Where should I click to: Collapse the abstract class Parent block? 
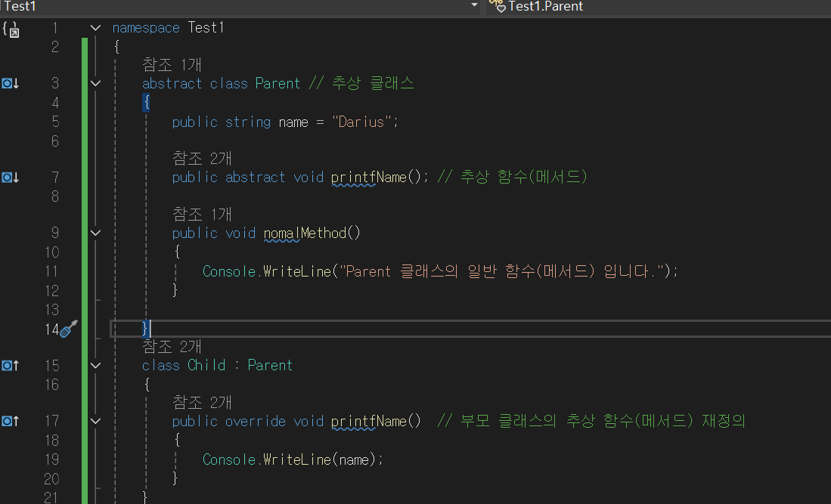point(95,83)
